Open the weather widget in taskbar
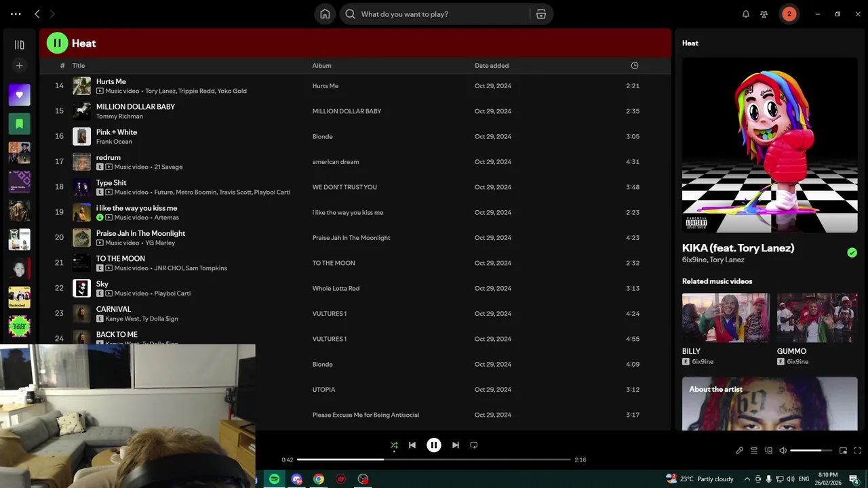This screenshot has width=868, height=488. coord(700,479)
